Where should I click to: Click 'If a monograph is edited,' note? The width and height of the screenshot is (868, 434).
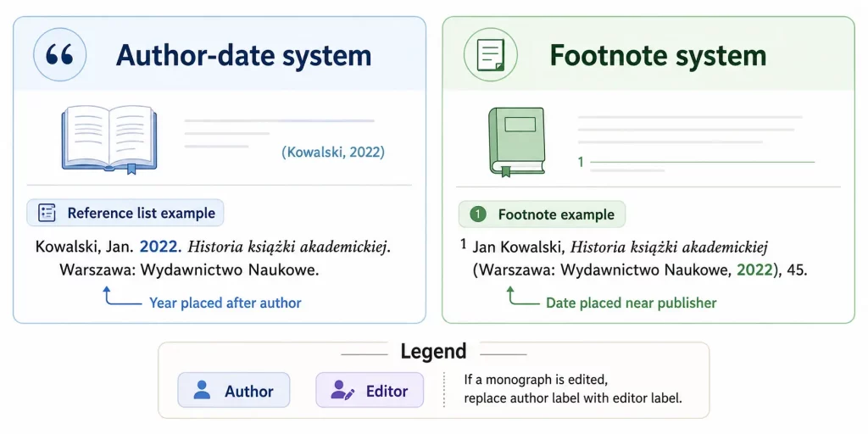tap(536, 381)
